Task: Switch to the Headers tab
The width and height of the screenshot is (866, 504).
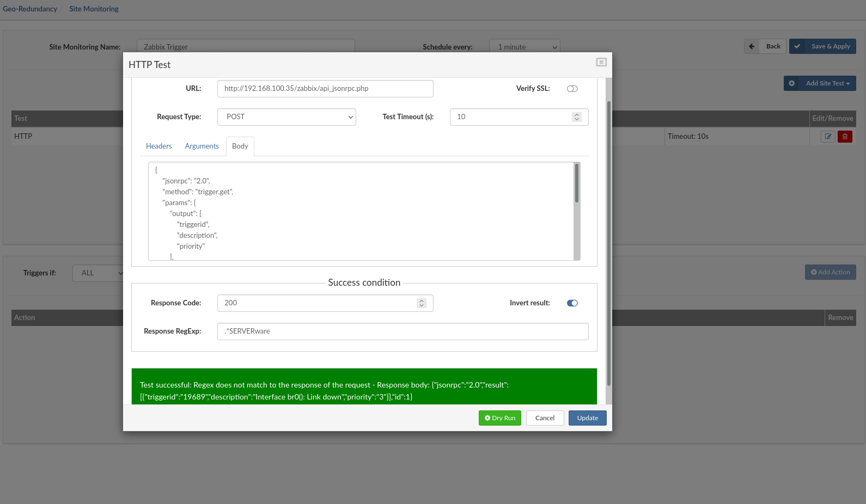Action: click(x=158, y=146)
